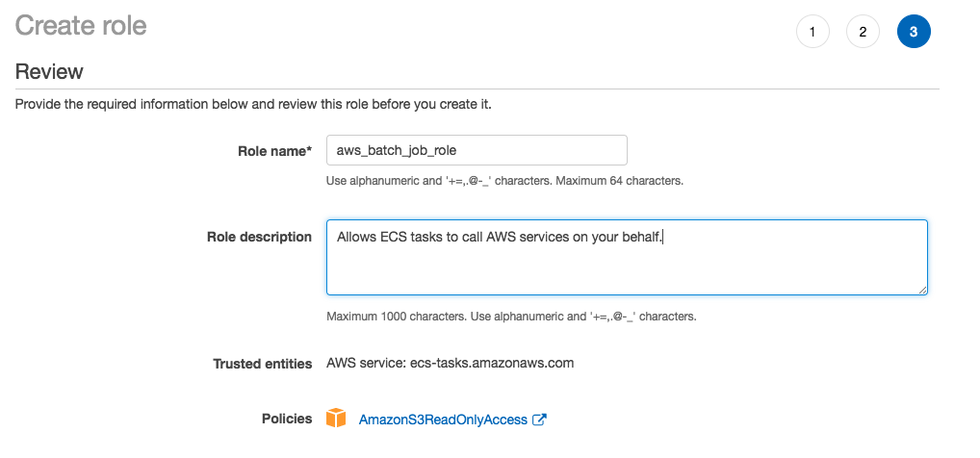Open external link icon beside AmazonS3ReadOnlyAccess
Viewport: 980px width, 458px height.
pyautogui.click(x=540, y=420)
